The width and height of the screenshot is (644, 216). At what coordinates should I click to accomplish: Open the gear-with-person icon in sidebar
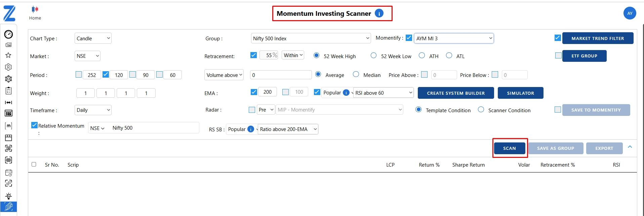8,67
